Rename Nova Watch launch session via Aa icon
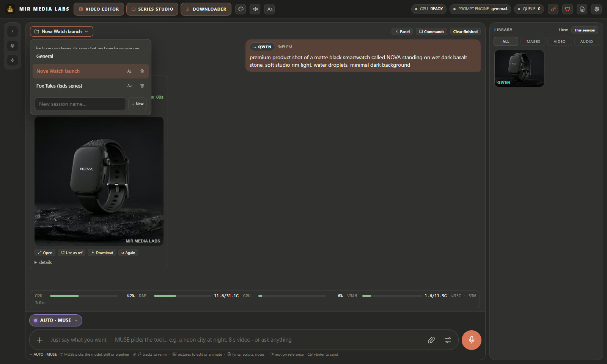This screenshot has width=607, height=364. [129, 71]
